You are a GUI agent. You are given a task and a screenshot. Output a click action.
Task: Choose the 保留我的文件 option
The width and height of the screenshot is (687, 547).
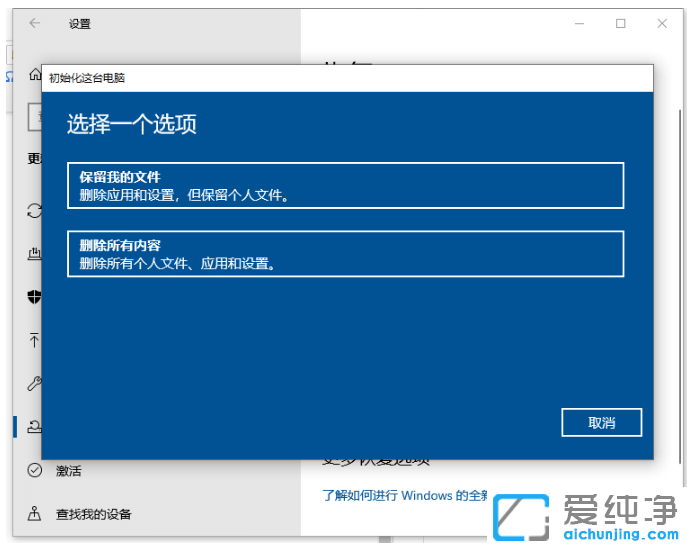click(345, 185)
